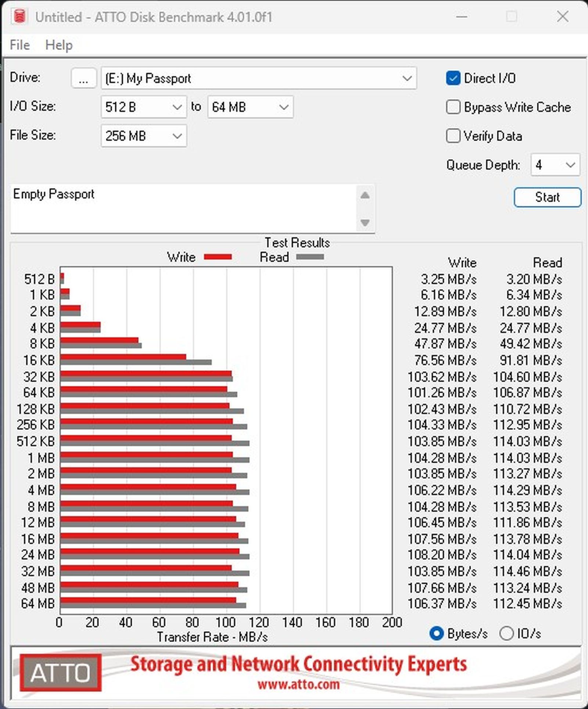Expand the I/O Size end dropdown
The width and height of the screenshot is (588, 709).
tap(250, 107)
